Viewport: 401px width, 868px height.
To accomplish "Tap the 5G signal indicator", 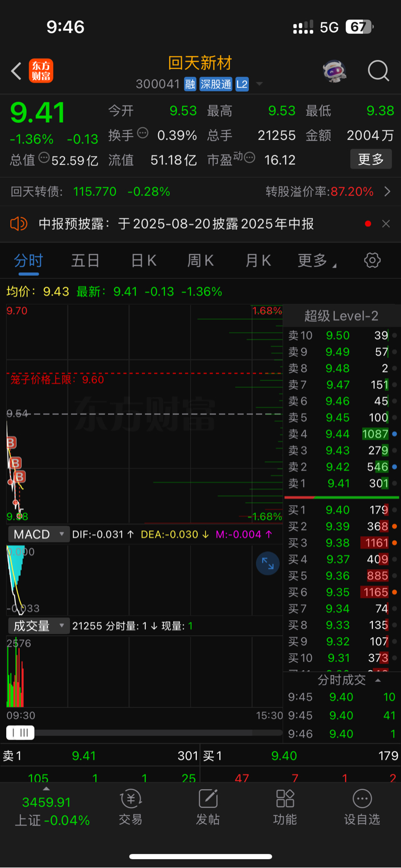I will coord(329,27).
